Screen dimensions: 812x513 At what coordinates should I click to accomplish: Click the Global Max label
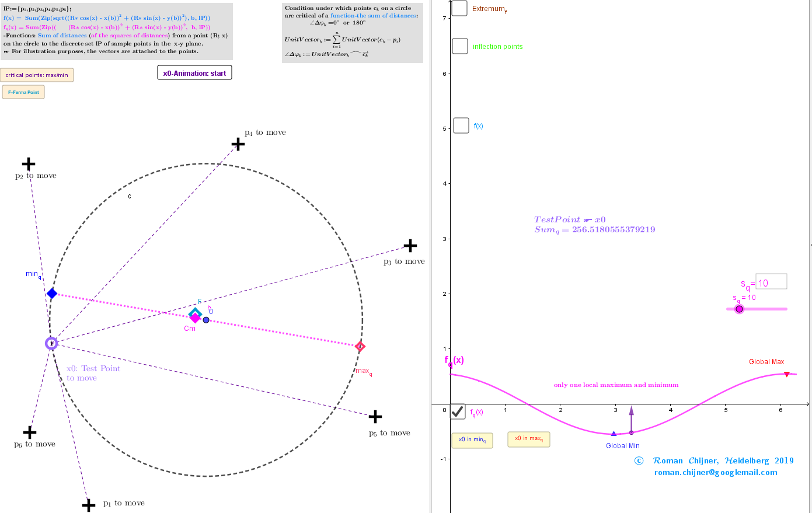[x=766, y=362]
